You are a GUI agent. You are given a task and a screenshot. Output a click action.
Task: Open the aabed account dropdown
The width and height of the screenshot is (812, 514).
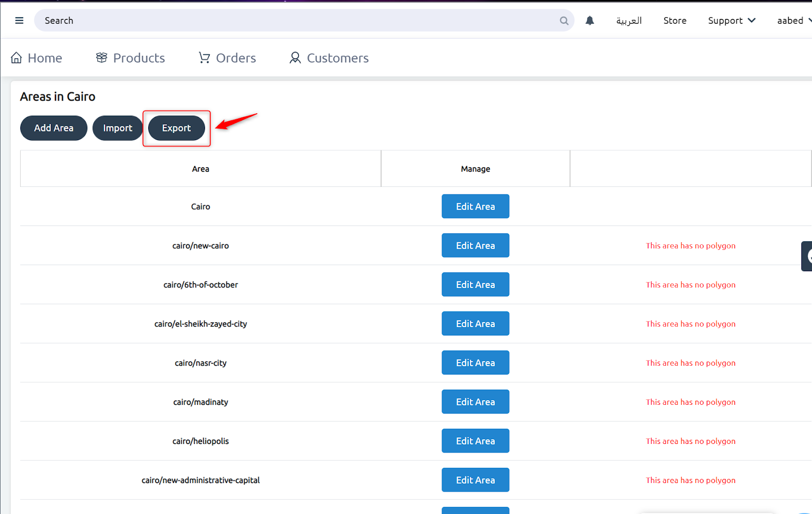(x=794, y=20)
